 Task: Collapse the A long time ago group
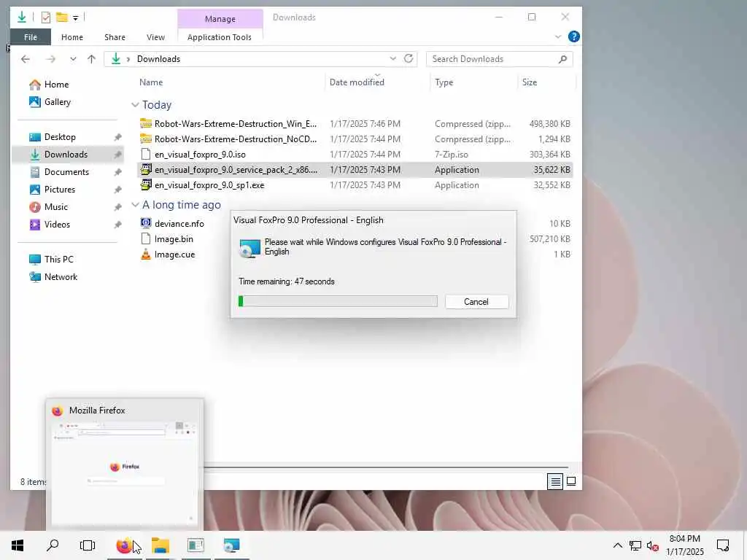point(135,205)
